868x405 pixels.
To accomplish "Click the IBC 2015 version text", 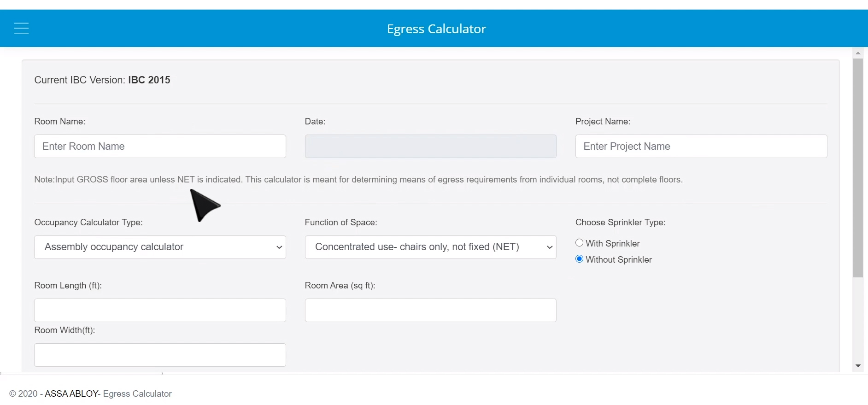I will 149,80.
